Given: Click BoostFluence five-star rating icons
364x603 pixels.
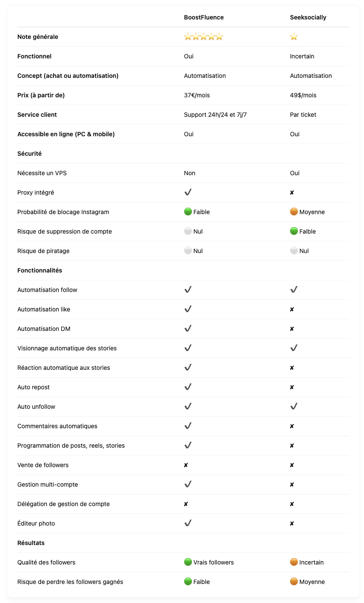Looking at the screenshot, I should coord(204,37).
